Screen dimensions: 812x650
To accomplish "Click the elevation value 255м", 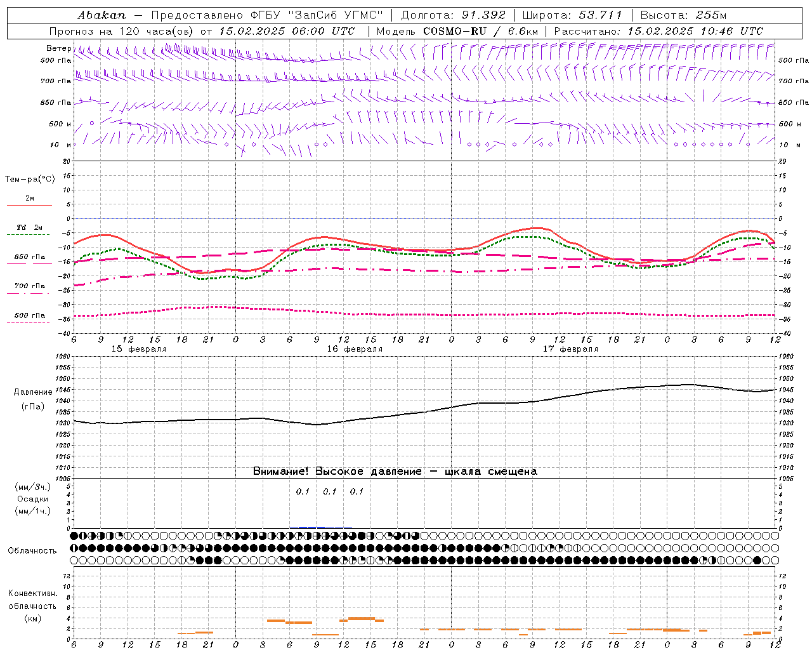I will [x=712, y=15].
